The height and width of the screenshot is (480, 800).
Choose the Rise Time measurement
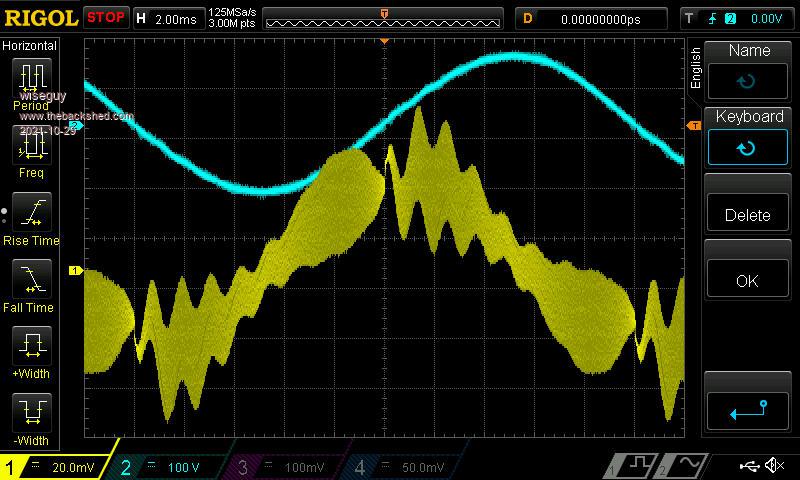click(30, 213)
